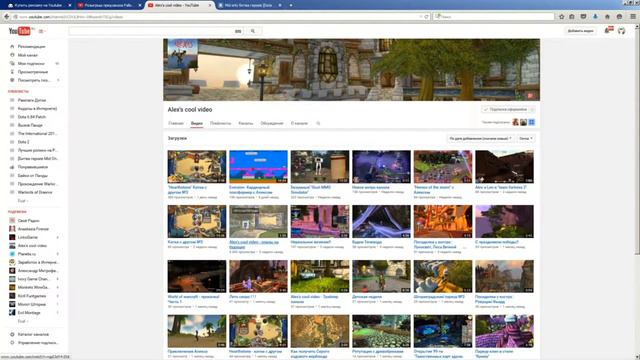The image size is (640, 360).
Task: Open the Evil Montage subscription
Action: point(29,313)
